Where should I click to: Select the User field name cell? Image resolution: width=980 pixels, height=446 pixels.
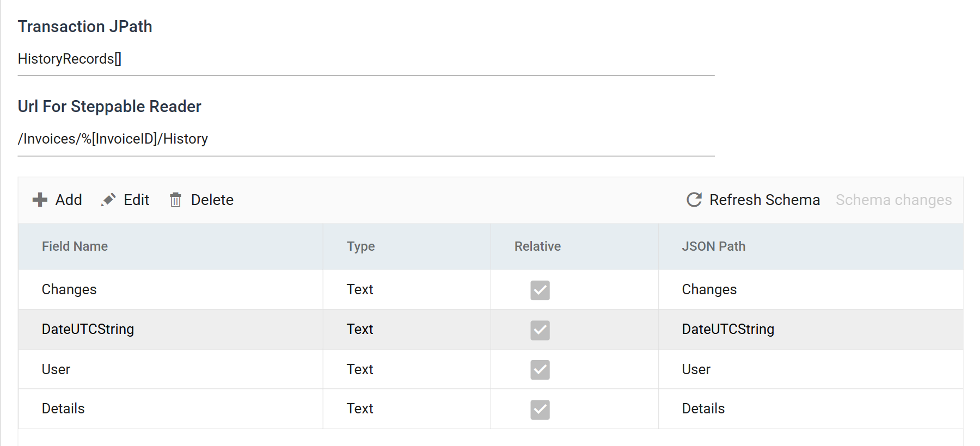(x=170, y=369)
